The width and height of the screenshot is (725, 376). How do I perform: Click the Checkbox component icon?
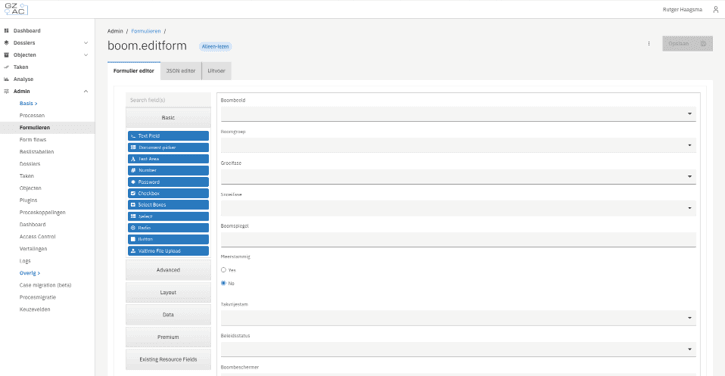pyautogui.click(x=133, y=193)
